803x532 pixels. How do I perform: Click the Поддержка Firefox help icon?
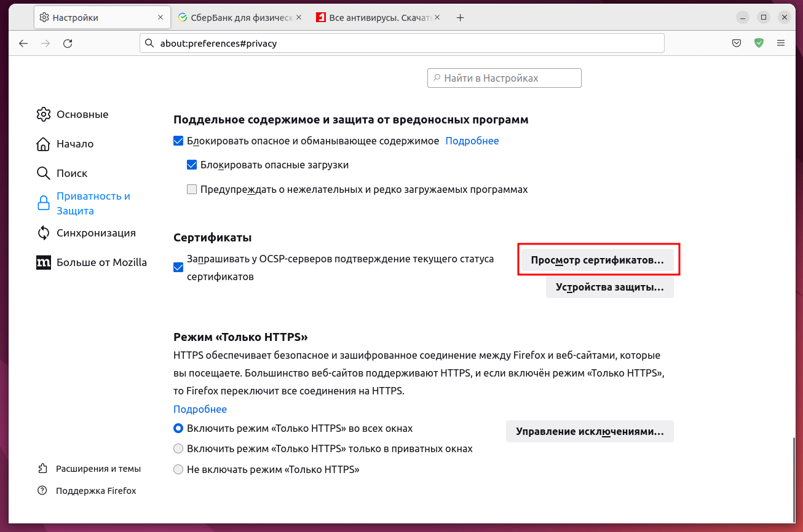tap(42, 491)
